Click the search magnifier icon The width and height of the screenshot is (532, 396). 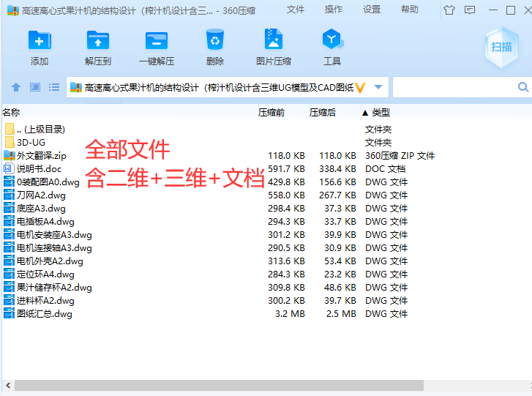522,87
